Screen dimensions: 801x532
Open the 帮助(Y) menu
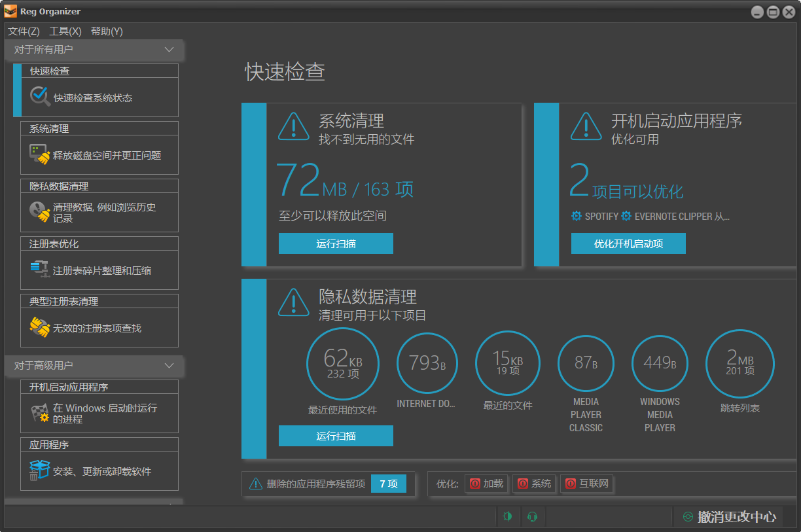107,31
